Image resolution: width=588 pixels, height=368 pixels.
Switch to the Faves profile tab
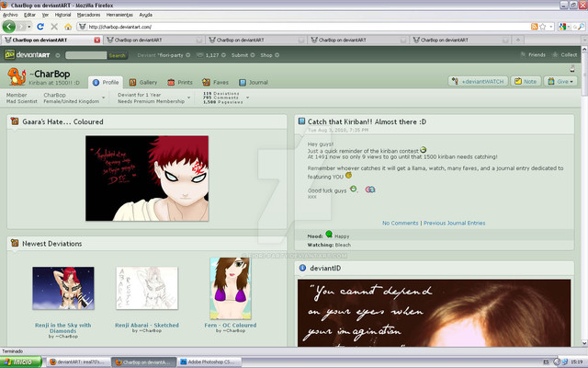coord(215,82)
